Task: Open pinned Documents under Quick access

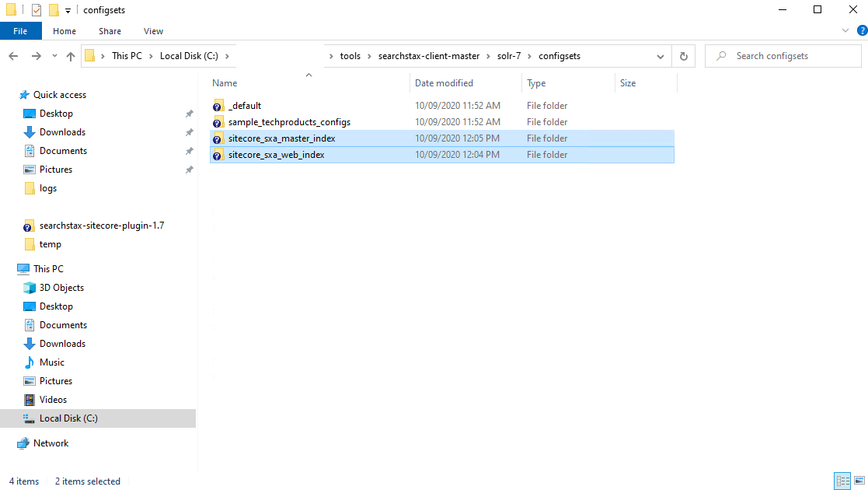Action: 63,151
